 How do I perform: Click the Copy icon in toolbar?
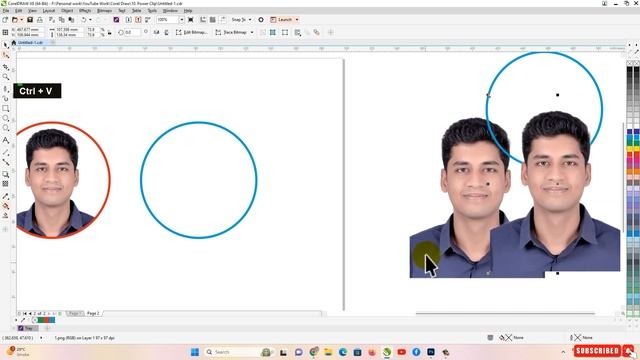tap(62, 20)
